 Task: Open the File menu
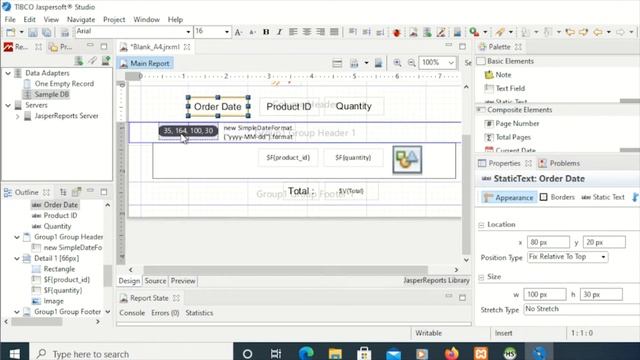(x=10, y=19)
